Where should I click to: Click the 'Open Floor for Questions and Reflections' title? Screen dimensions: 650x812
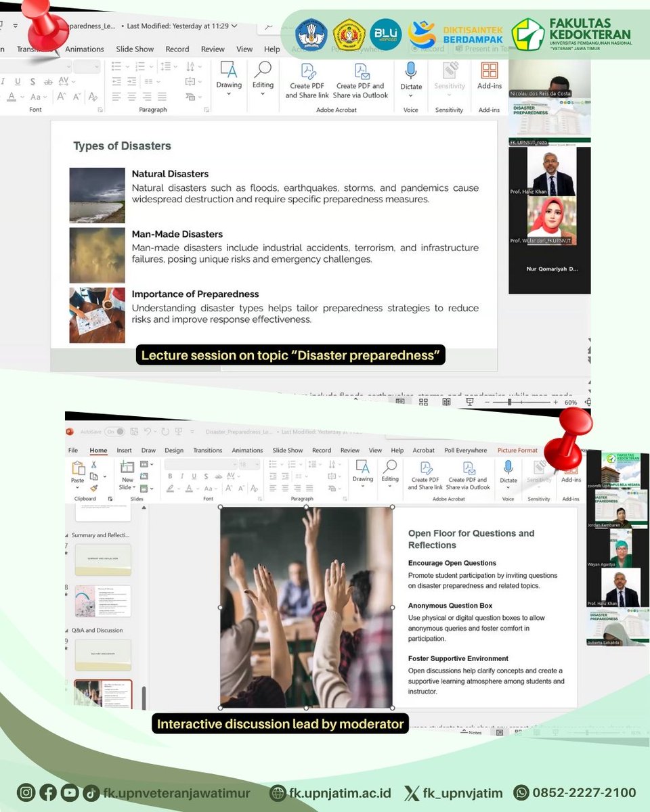(x=471, y=539)
